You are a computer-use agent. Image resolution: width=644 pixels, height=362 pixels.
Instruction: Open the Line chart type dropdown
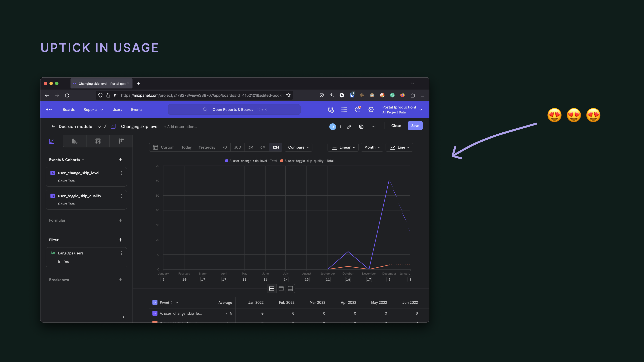(399, 147)
